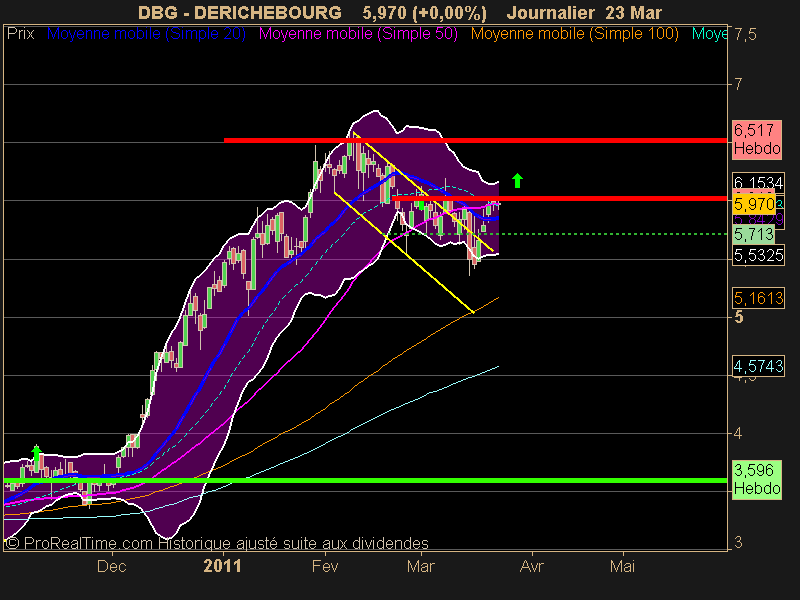Click the 'Dec' date axis label
Screen dimensions: 800x600
[x=112, y=566]
